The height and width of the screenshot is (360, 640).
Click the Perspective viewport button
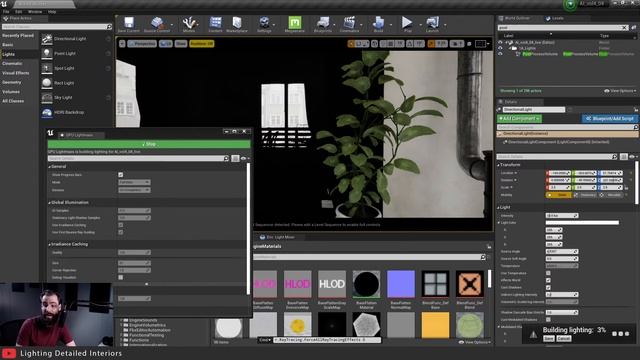click(142, 44)
